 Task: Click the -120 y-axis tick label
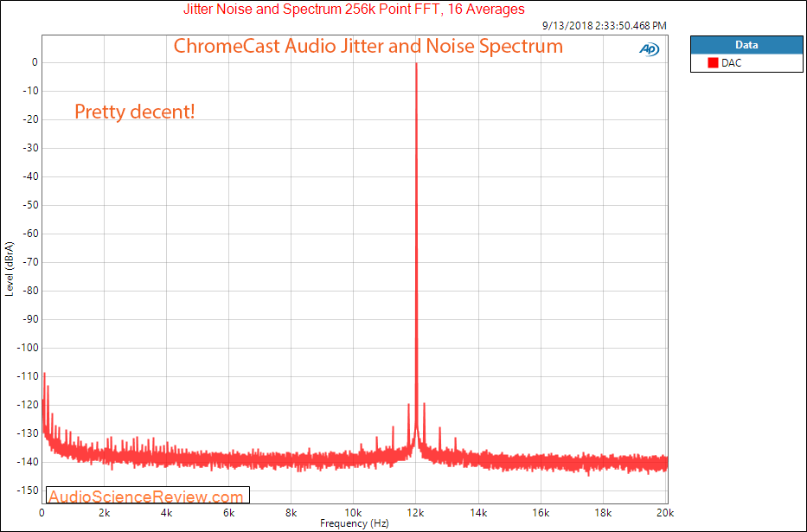pos(28,405)
